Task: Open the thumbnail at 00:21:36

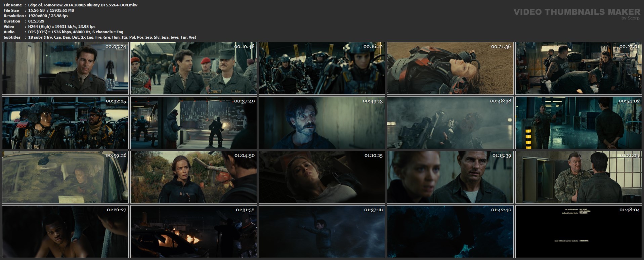Action: point(450,68)
